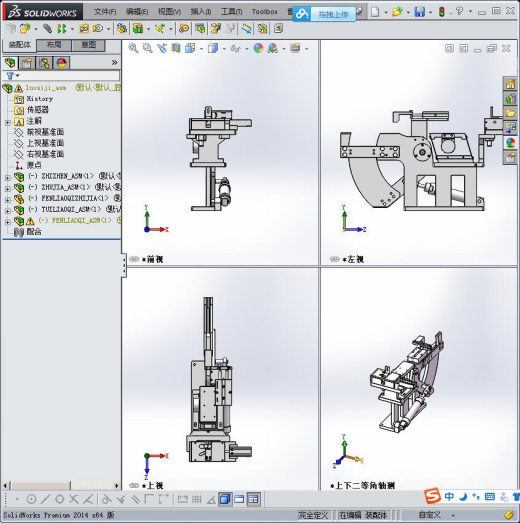
Task: Select the FeatureManager design tree tab icon
Action: tap(10, 63)
